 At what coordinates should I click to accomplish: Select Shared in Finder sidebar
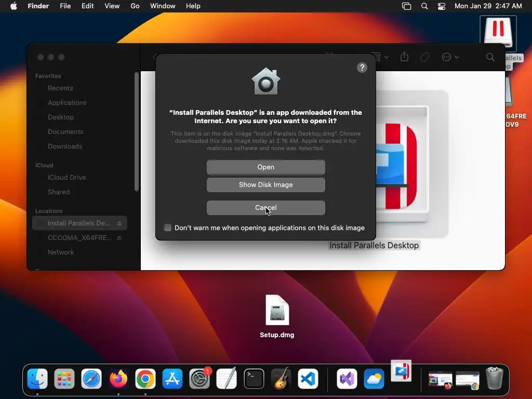[x=59, y=192]
